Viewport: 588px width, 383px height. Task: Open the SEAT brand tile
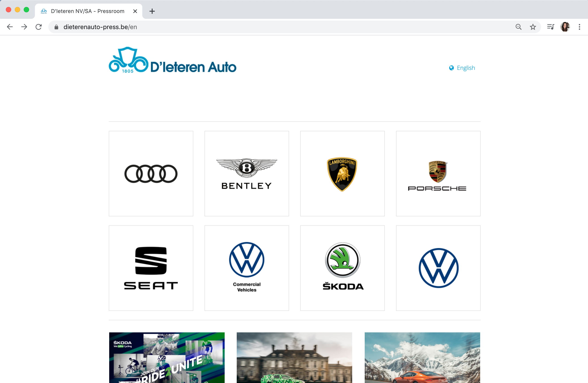click(151, 268)
